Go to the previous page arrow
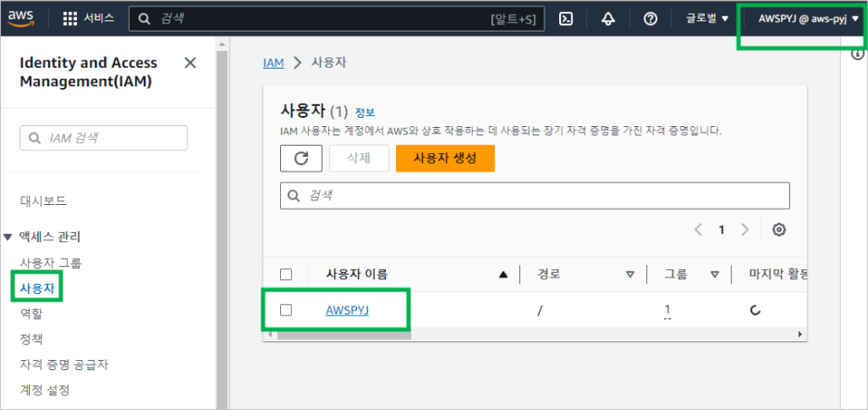The width and height of the screenshot is (868, 410). tap(698, 229)
